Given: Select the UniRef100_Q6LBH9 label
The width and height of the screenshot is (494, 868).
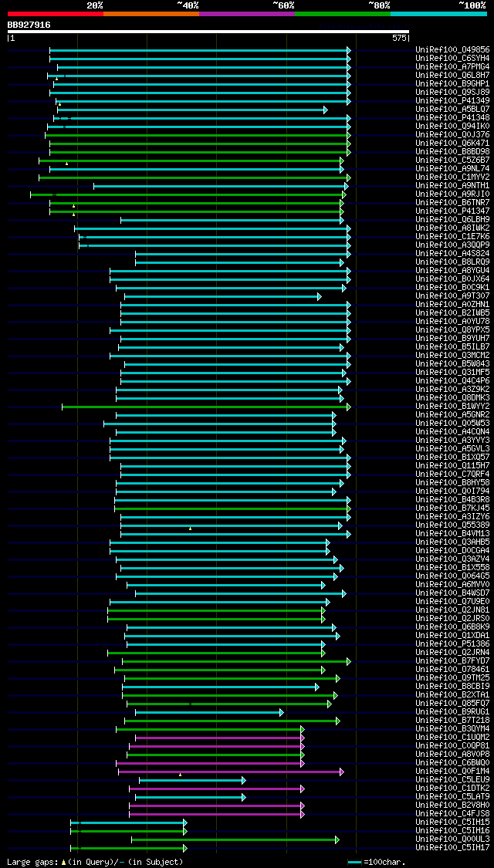Looking at the screenshot, I should (452, 220).
